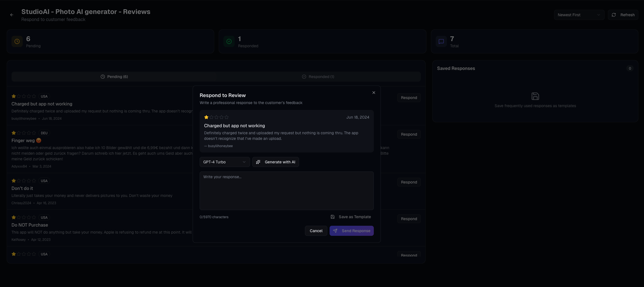
Task: Open the Newest First sort dropdown
Action: point(578,15)
